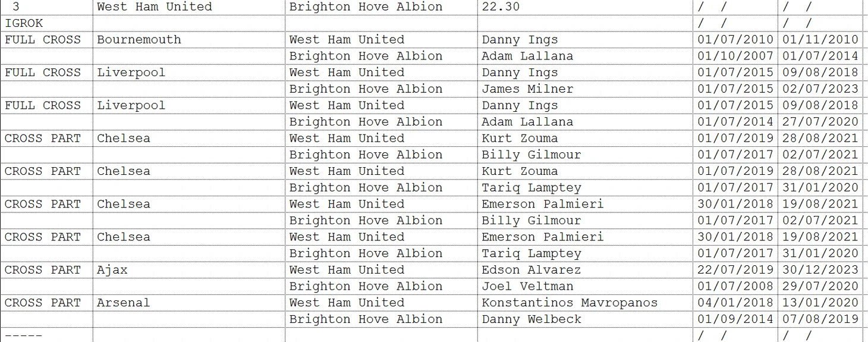868x342 pixels.
Task: Click the 01/09/2014 start date cell
Action: (x=735, y=319)
